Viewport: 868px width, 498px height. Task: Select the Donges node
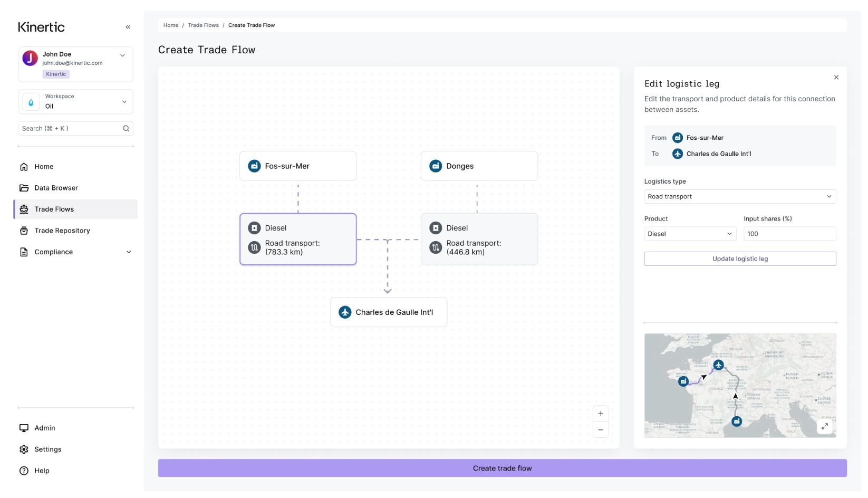[479, 166]
